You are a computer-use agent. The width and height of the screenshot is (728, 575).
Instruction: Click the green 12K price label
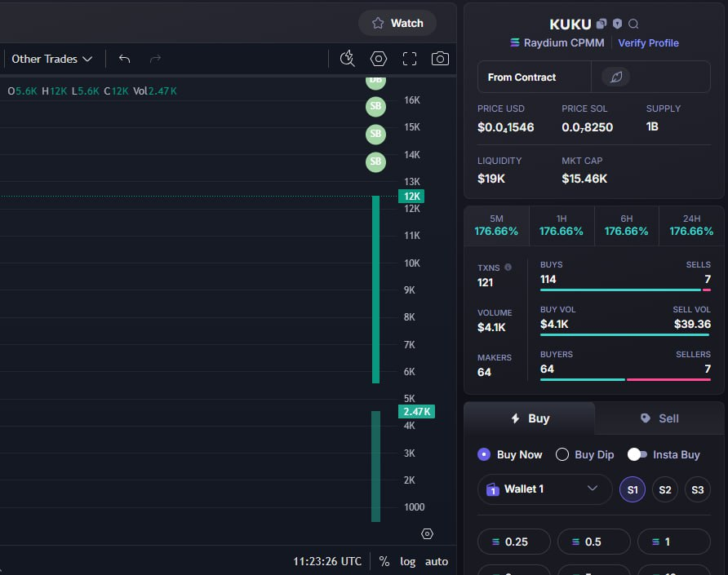(411, 197)
